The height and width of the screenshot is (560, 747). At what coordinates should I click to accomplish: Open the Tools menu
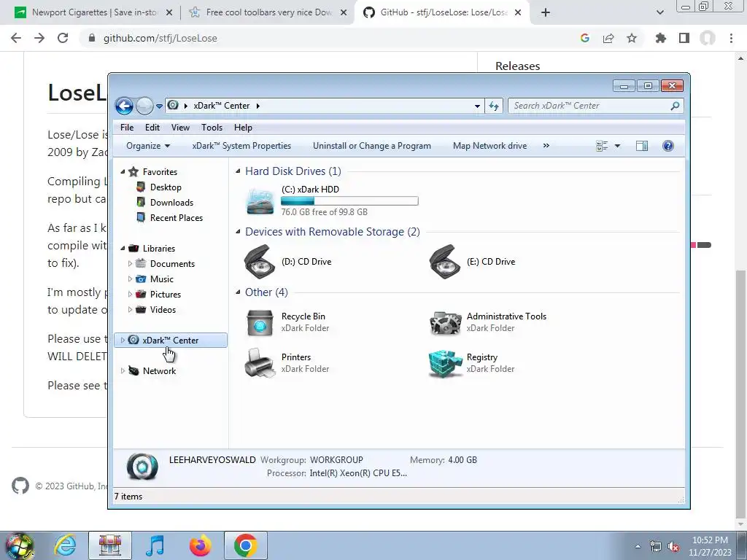point(212,127)
